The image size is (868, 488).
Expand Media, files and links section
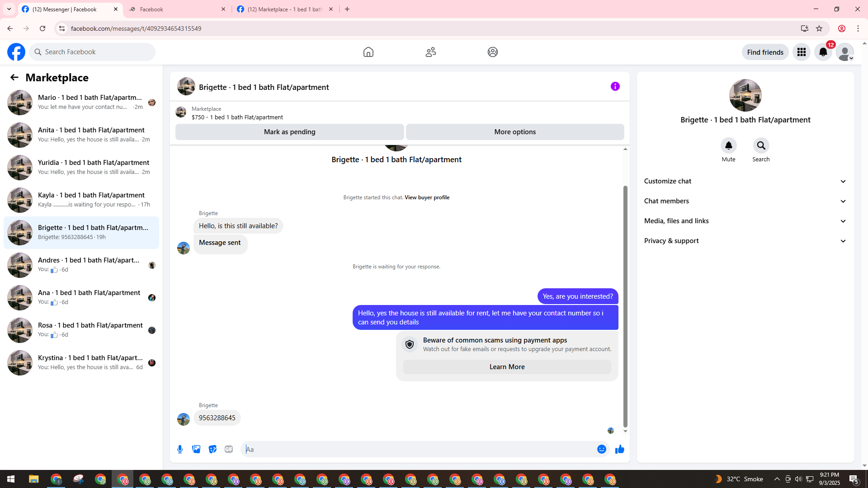click(745, 221)
